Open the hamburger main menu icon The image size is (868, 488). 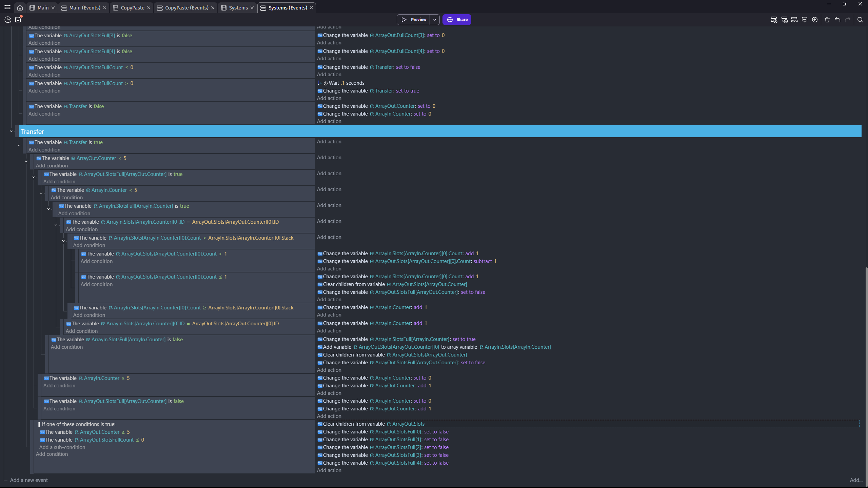[x=7, y=7]
